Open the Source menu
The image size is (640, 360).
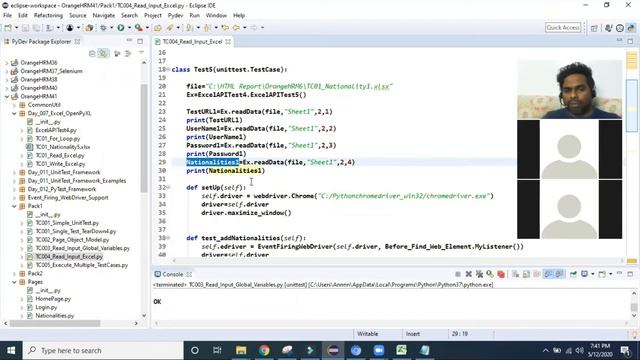coord(78,16)
